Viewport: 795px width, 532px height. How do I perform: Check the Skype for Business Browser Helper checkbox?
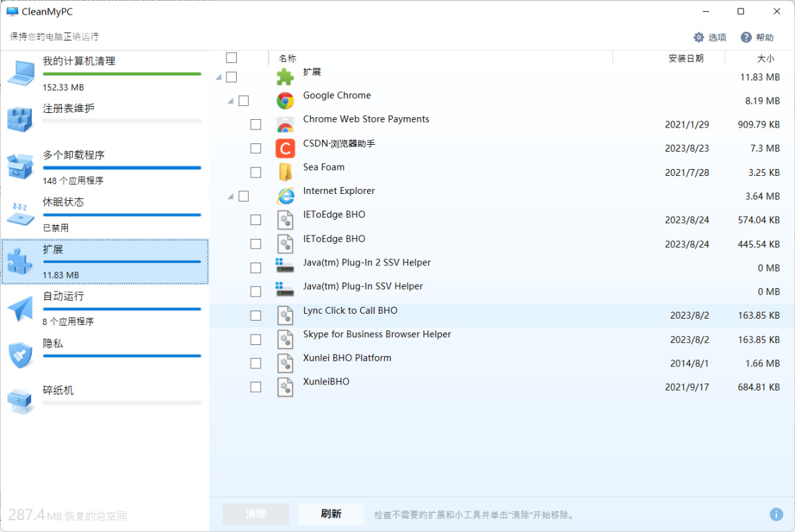pyautogui.click(x=256, y=339)
